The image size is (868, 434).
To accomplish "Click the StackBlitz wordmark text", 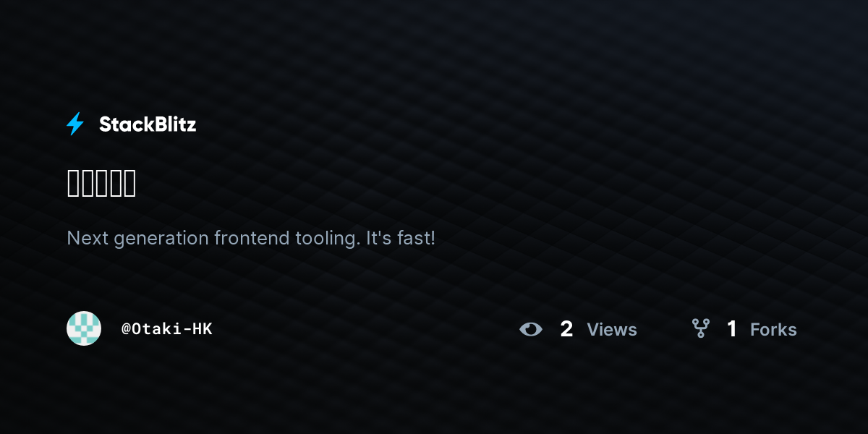I will 148,124.
